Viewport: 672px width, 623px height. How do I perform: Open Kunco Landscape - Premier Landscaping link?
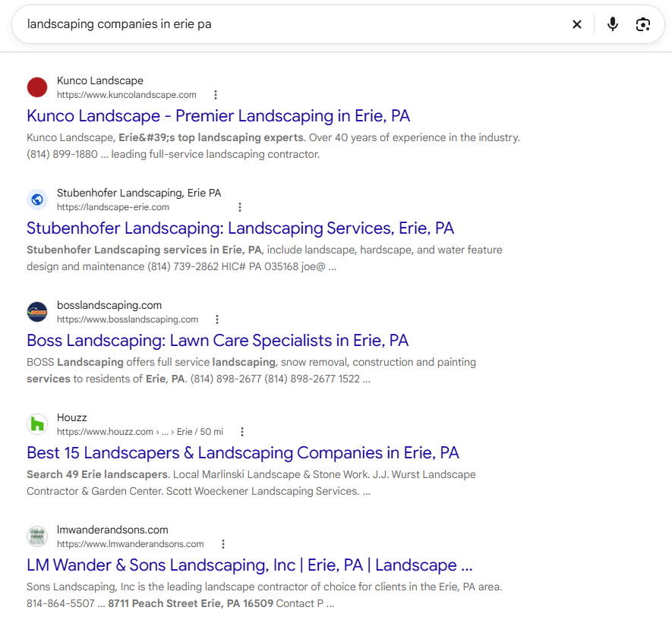pyautogui.click(x=218, y=116)
